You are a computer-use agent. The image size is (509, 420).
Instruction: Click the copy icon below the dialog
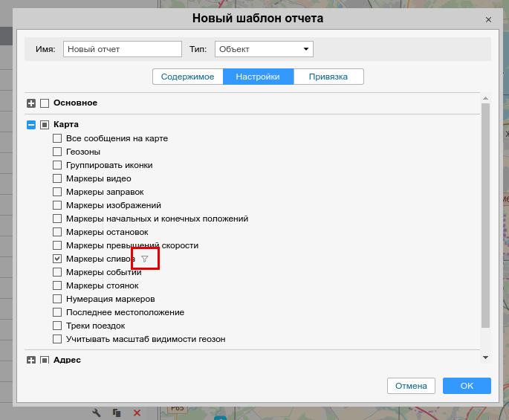coord(116,413)
